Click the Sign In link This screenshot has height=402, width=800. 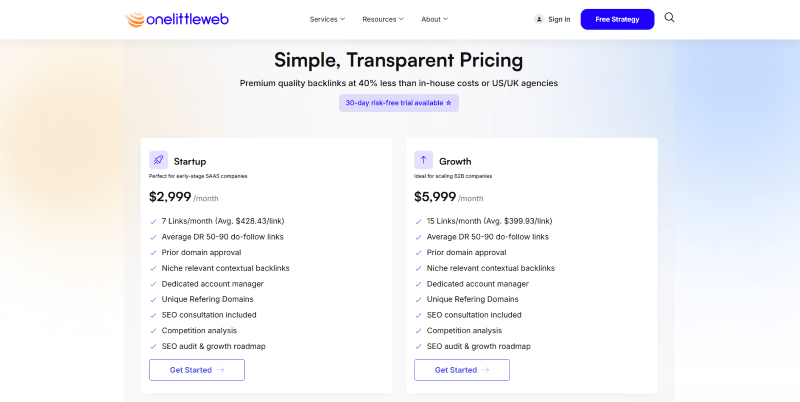[559, 19]
